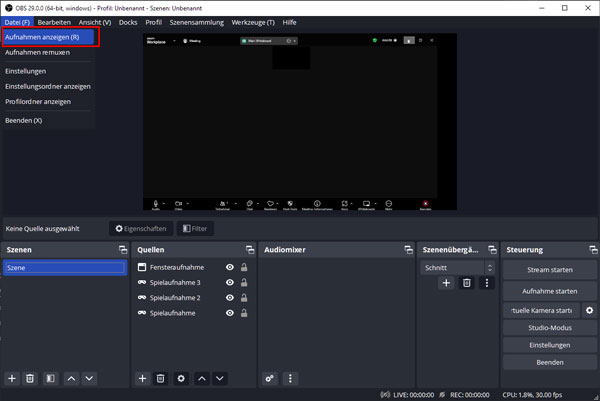Add a new scene with plus icon
Image resolution: width=600 pixels, height=401 pixels.
12,378
